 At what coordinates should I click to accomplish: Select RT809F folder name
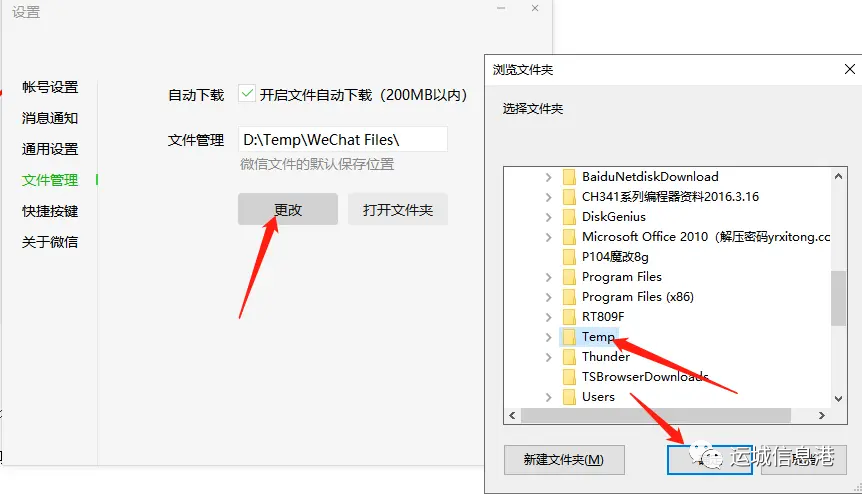tap(603, 317)
